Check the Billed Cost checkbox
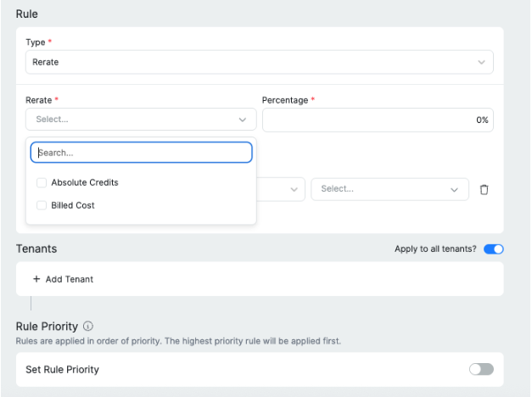Screen dimensions: 532x397 [42, 205]
